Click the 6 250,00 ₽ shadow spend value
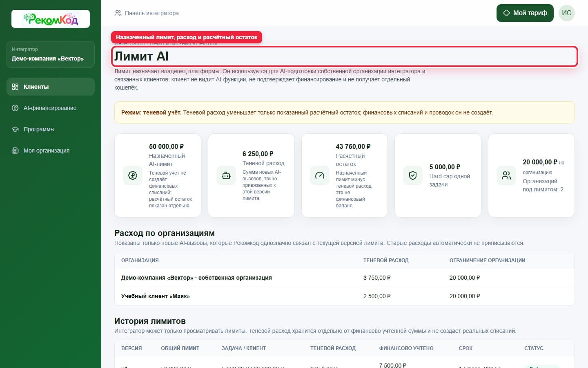This screenshot has height=368, width=588. pos(258,154)
